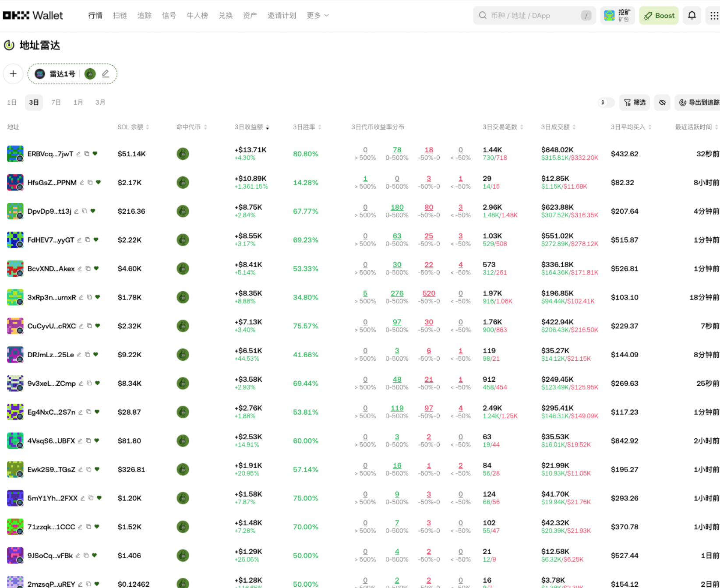720x588 pixels.
Task: Click the 挖矿 wallet icon
Action: tap(617, 15)
